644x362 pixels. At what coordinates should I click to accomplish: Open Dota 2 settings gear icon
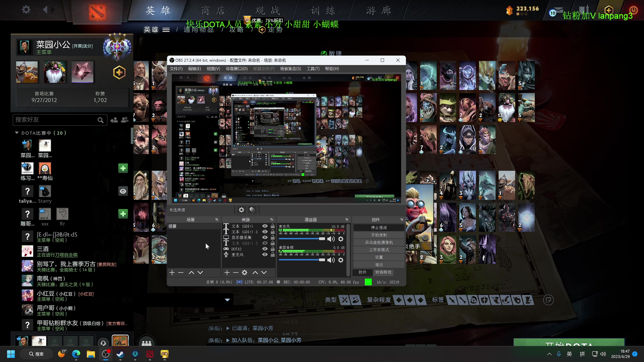click(x=26, y=10)
